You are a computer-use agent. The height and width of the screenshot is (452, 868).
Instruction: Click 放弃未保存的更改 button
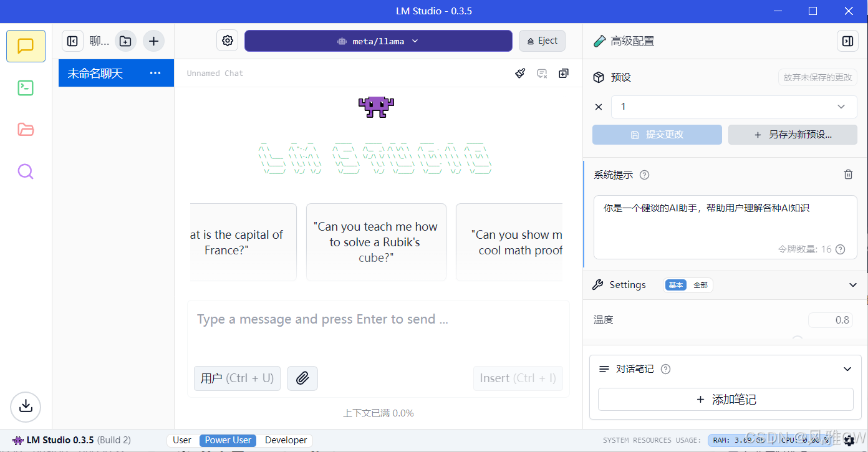click(817, 77)
